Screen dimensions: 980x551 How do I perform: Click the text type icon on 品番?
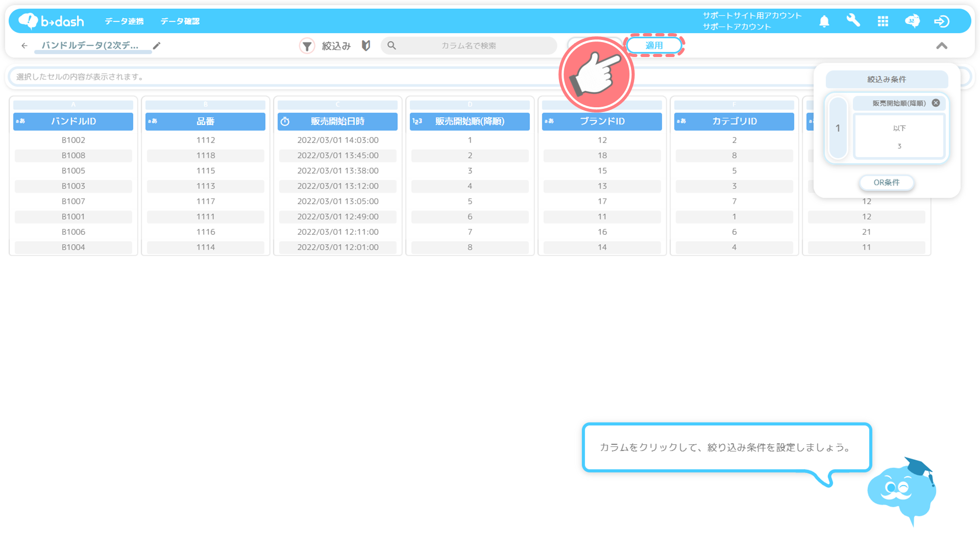(152, 121)
